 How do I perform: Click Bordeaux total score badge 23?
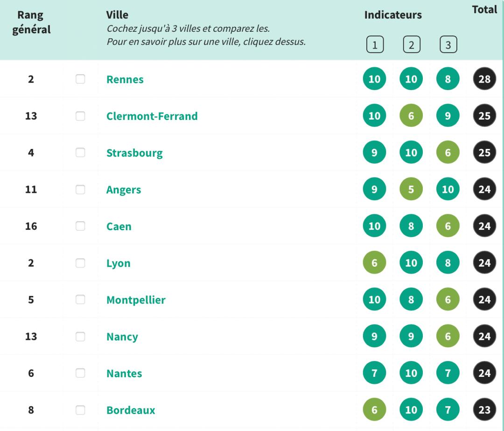pyautogui.click(x=484, y=410)
